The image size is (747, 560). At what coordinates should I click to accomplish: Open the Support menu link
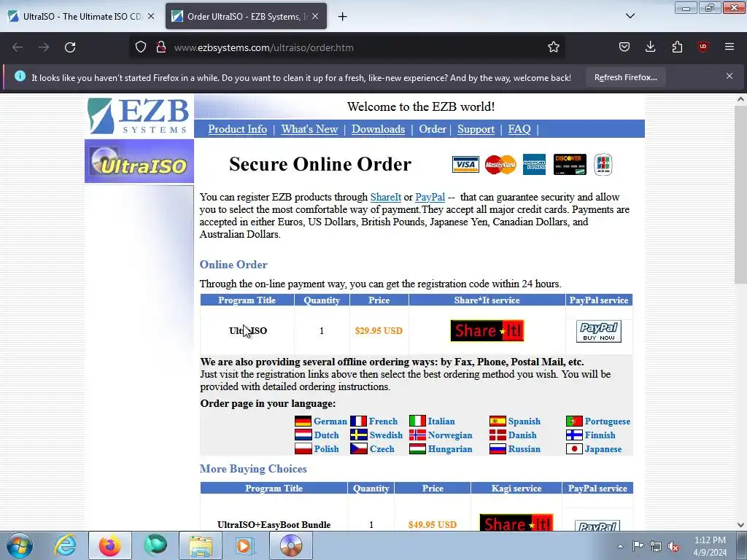pos(476,129)
